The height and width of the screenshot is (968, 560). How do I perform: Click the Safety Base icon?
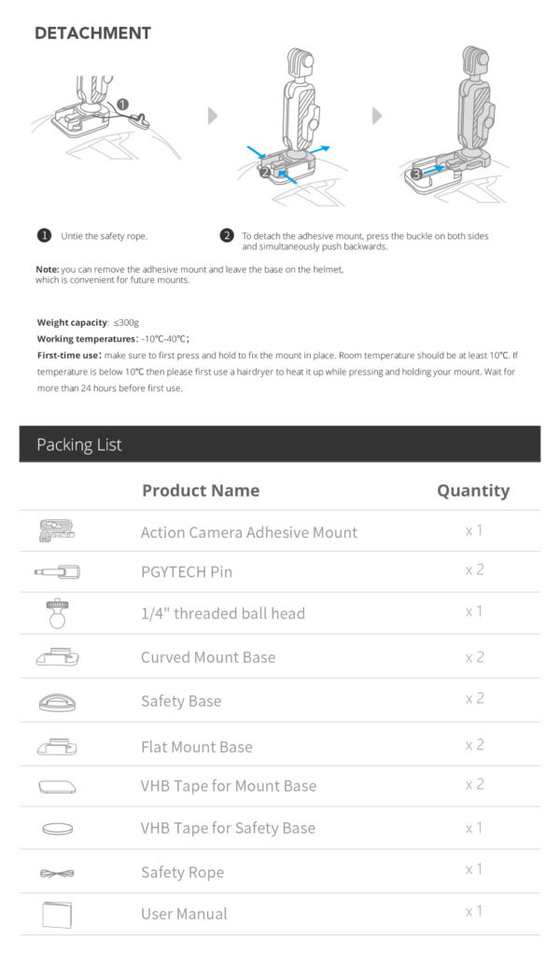(x=57, y=701)
